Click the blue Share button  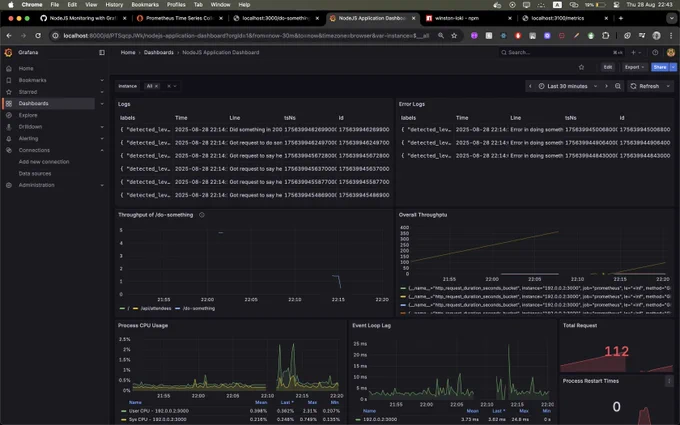(x=660, y=67)
